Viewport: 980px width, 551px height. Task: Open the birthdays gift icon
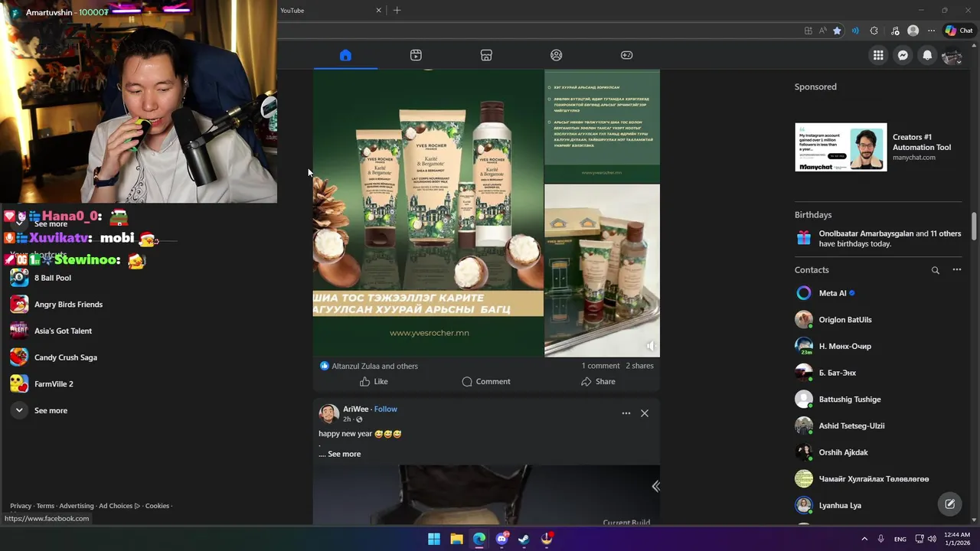(803, 238)
